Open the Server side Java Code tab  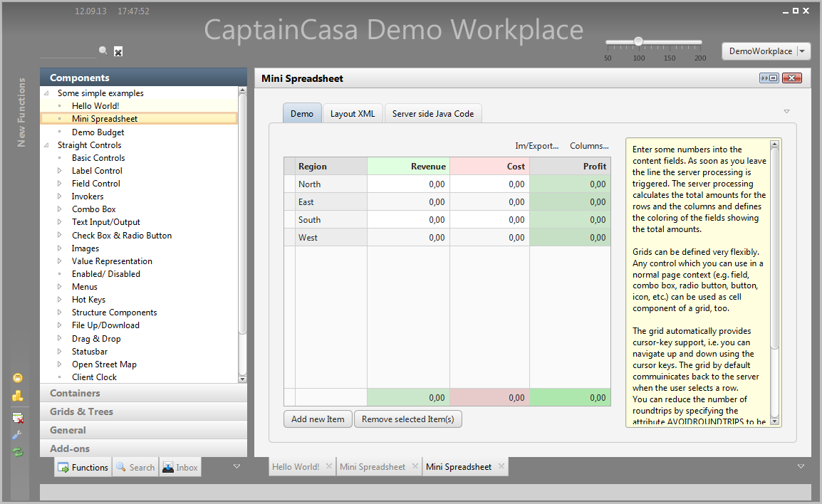[x=432, y=114]
